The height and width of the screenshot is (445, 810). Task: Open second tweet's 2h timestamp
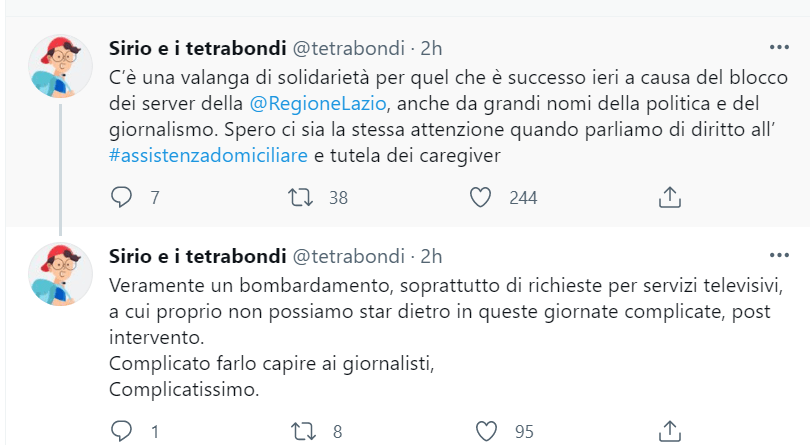tap(432, 257)
